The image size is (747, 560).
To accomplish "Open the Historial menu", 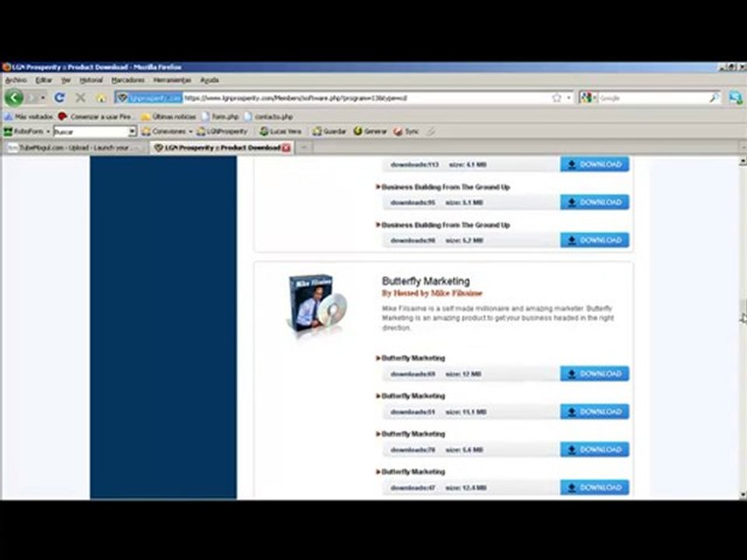I will coord(91,80).
